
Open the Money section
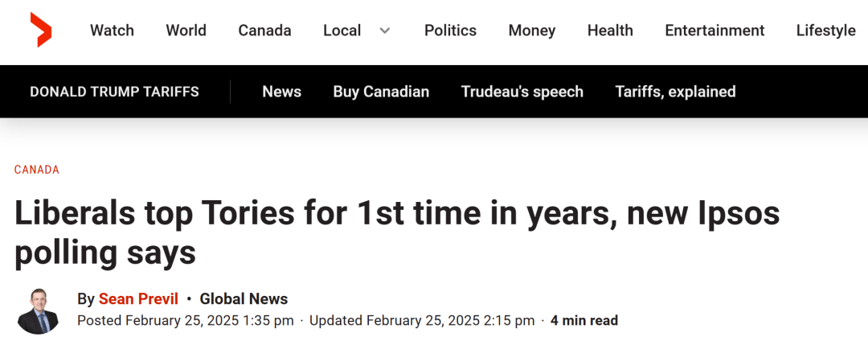[x=532, y=31]
